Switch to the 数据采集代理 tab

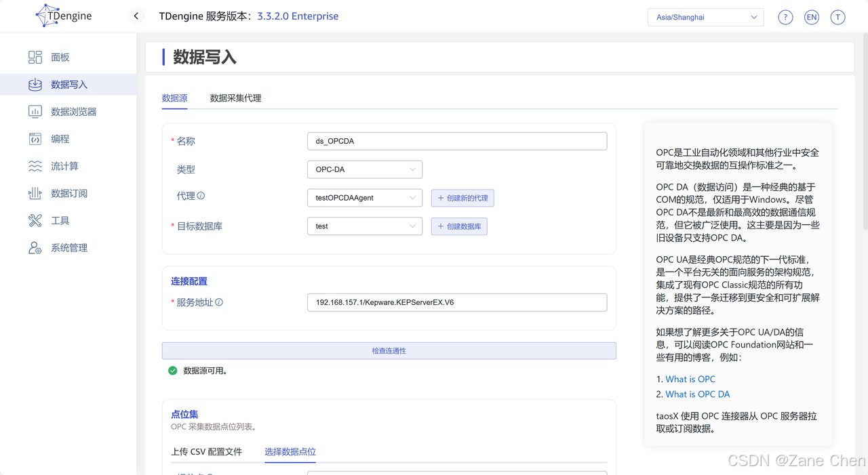236,98
